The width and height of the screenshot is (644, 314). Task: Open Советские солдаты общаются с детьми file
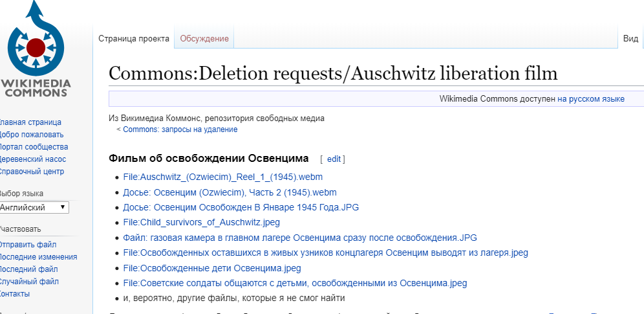(x=295, y=283)
